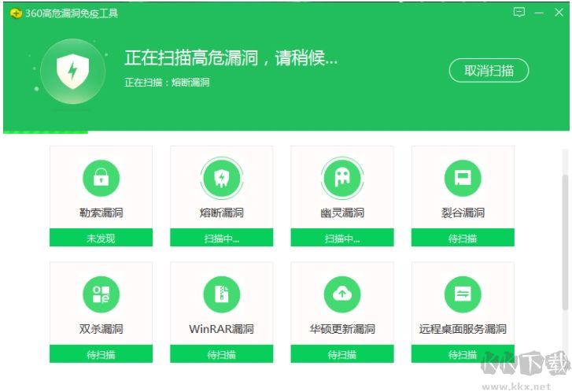Click the 勒索漏洞 label text
This screenshot has width=572, height=392.
click(x=101, y=213)
